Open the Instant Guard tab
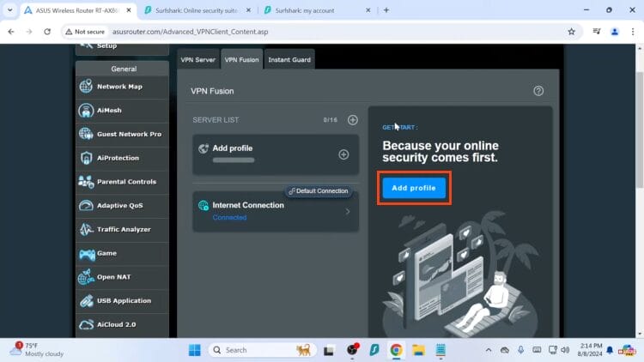Image resolution: width=644 pixels, height=362 pixels. tap(289, 59)
